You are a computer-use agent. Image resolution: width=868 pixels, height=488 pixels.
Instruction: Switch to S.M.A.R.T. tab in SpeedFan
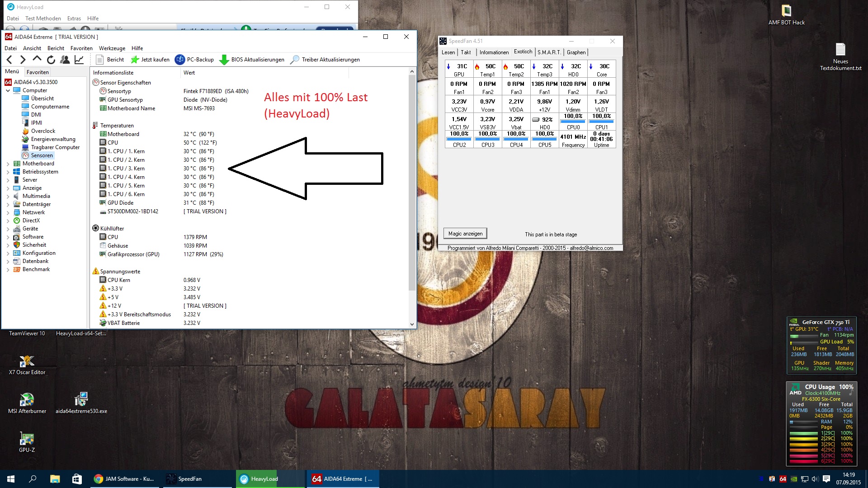549,52
